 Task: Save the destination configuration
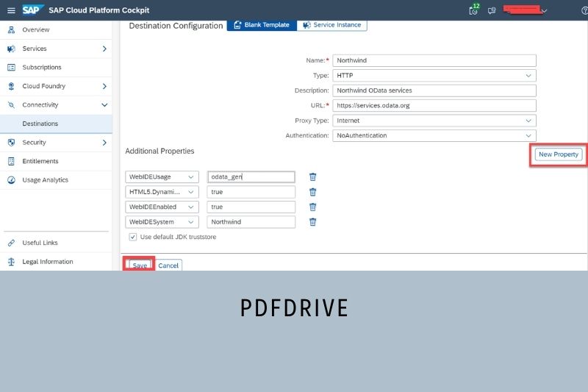point(140,265)
